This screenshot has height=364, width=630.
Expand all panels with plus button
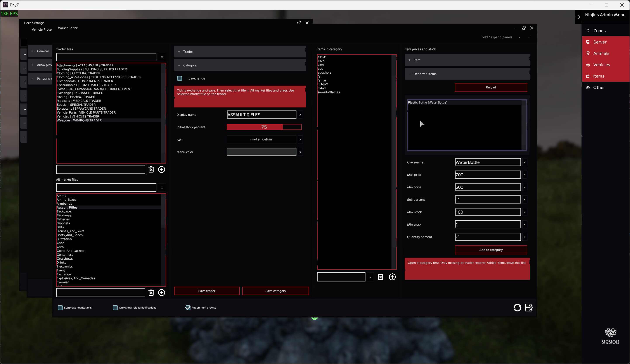530,37
